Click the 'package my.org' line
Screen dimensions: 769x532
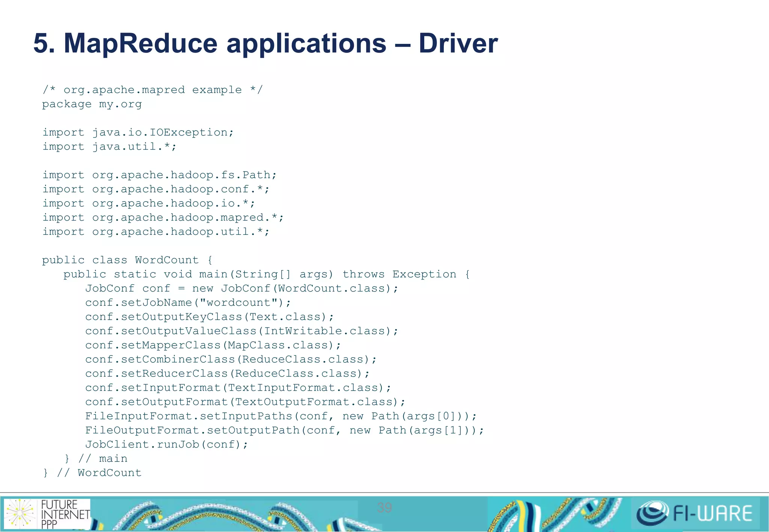point(92,104)
